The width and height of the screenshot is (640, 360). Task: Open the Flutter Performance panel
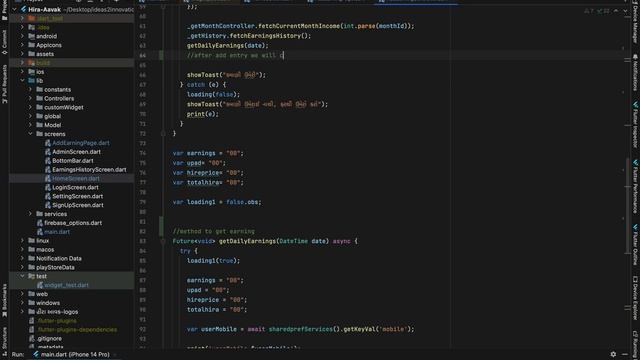(x=635, y=186)
